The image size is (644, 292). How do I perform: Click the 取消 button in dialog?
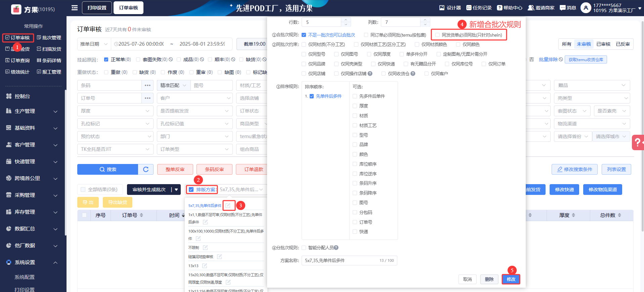point(467,279)
